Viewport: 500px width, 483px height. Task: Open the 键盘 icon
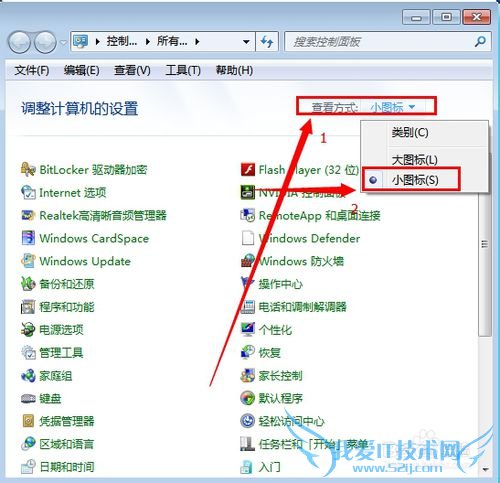28,398
